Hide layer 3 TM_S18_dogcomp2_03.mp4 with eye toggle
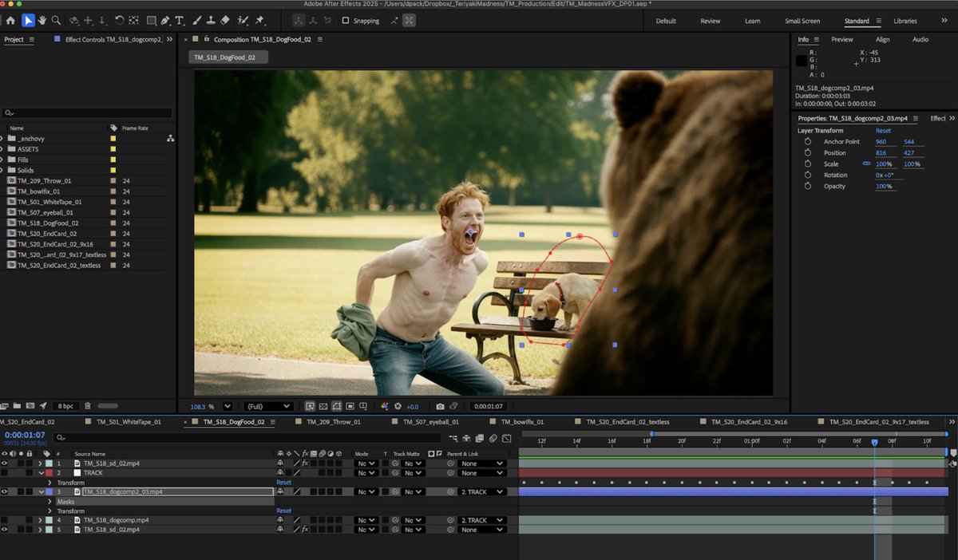Viewport: 958px width, 560px height. tap(5, 492)
